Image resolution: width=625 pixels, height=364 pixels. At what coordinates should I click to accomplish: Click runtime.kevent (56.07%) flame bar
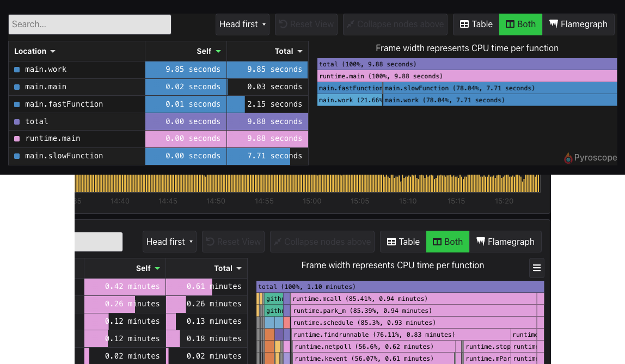374,359
